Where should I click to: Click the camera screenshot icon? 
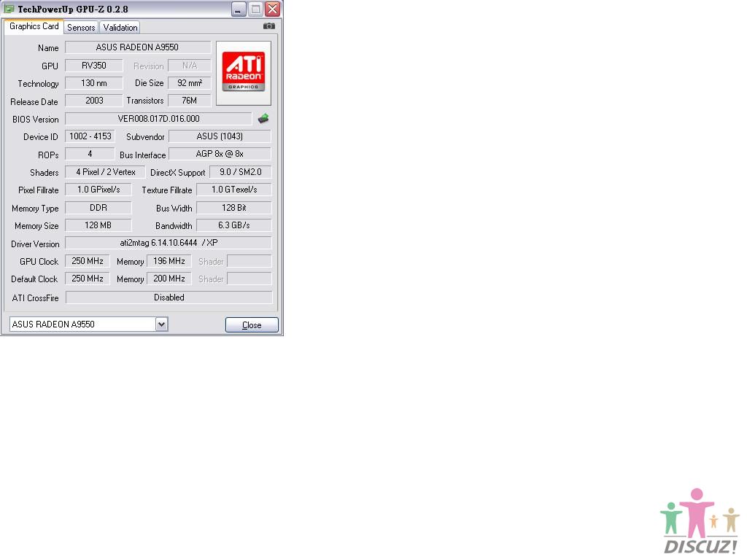[x=269, y=26]
